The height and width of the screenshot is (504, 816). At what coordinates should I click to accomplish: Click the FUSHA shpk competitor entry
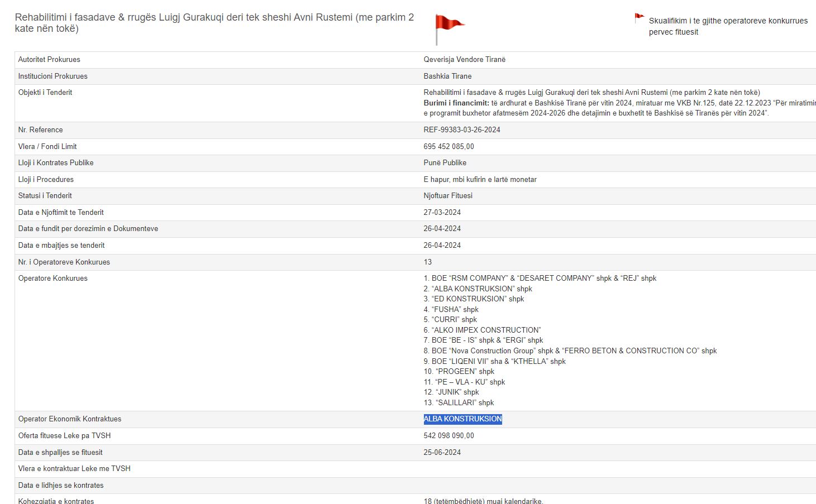click(451, 310)
